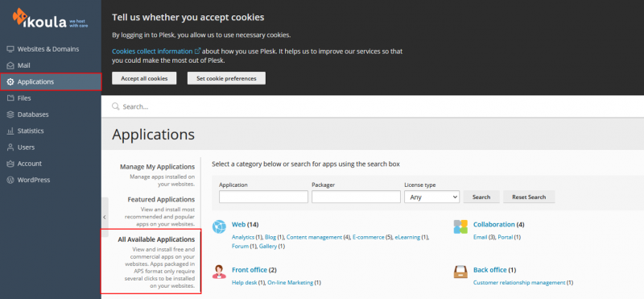Screen dimensions: 644x299
Task: Open Manage My Applications tab
Action: pyautogui.click(x=157, y=167)
